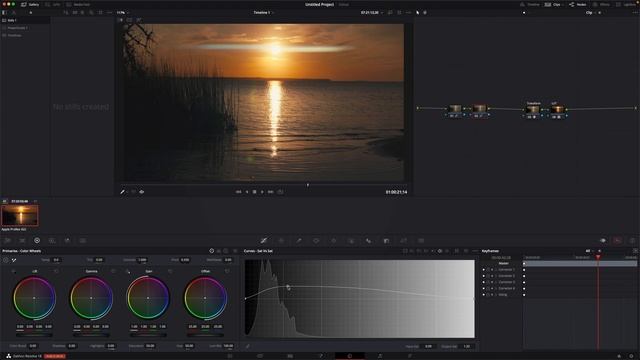
Task: Jump to the first frame
Action: click(238, 192)
